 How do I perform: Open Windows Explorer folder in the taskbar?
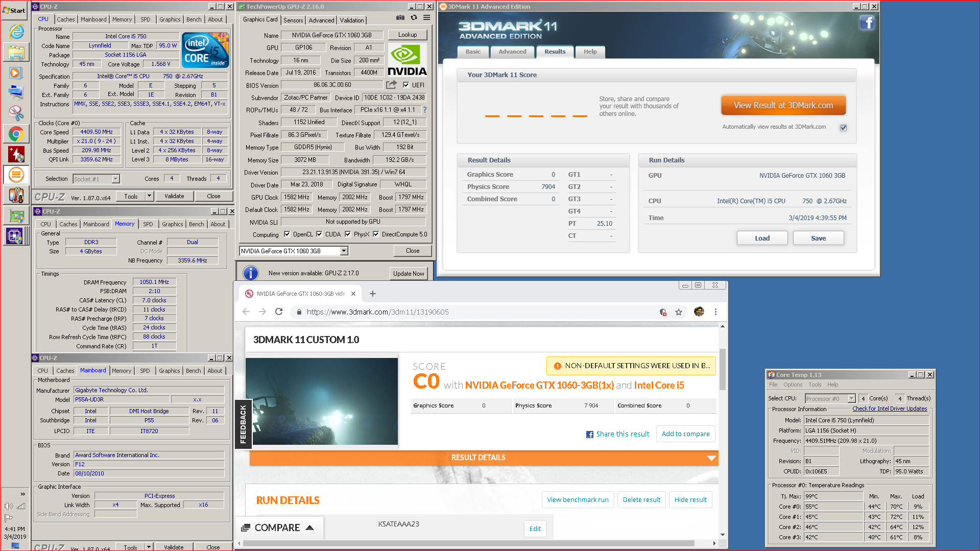(16, 52)
